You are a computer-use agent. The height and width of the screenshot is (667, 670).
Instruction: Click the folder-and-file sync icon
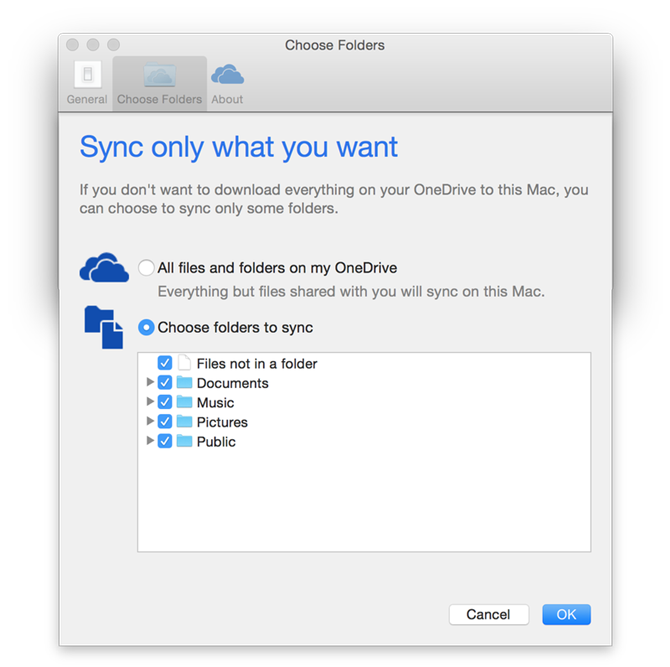104,327
